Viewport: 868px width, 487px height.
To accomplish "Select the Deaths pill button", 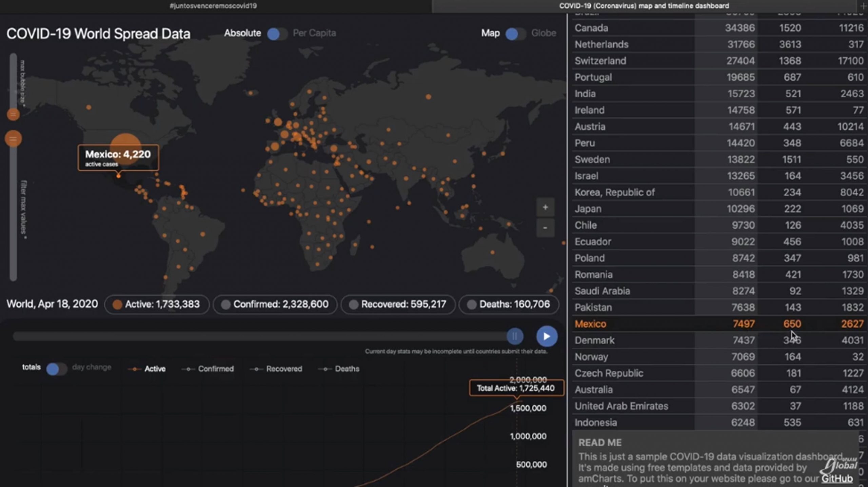I will point(509,304).
